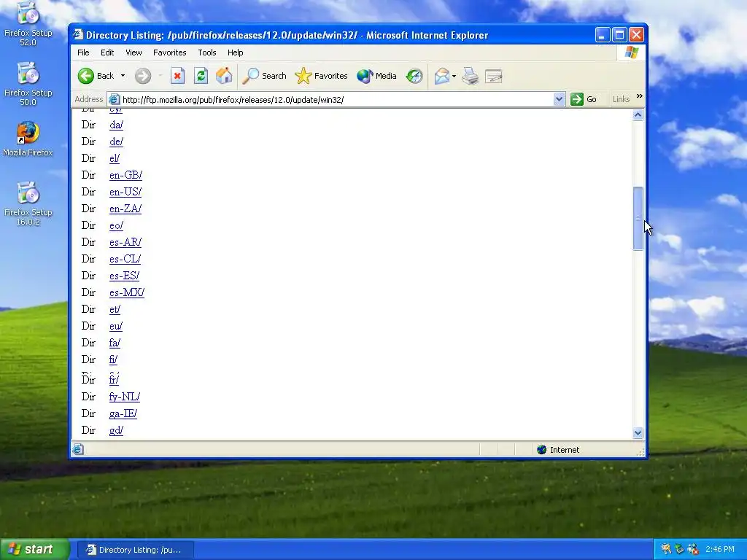The height and width of the screenshot is (560, 747).
Task: Open the es-ES/ directory link
Action: pyautogui.click(x=124, y=275)
